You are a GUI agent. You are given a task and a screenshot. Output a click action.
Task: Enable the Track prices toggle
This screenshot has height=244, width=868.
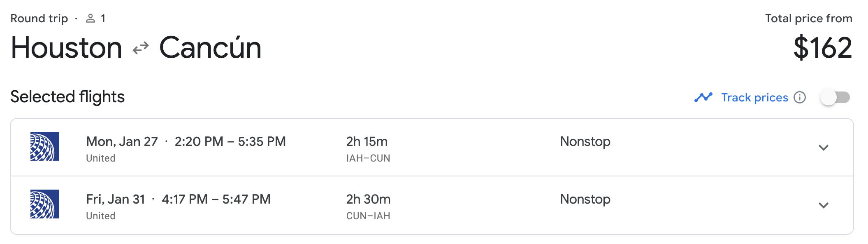(x=835, y=98)
